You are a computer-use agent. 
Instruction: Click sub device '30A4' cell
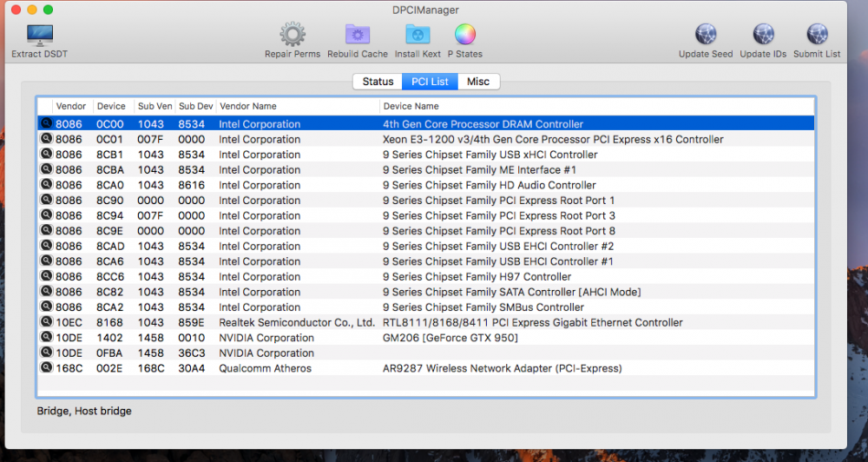click(x=192, y=368)
